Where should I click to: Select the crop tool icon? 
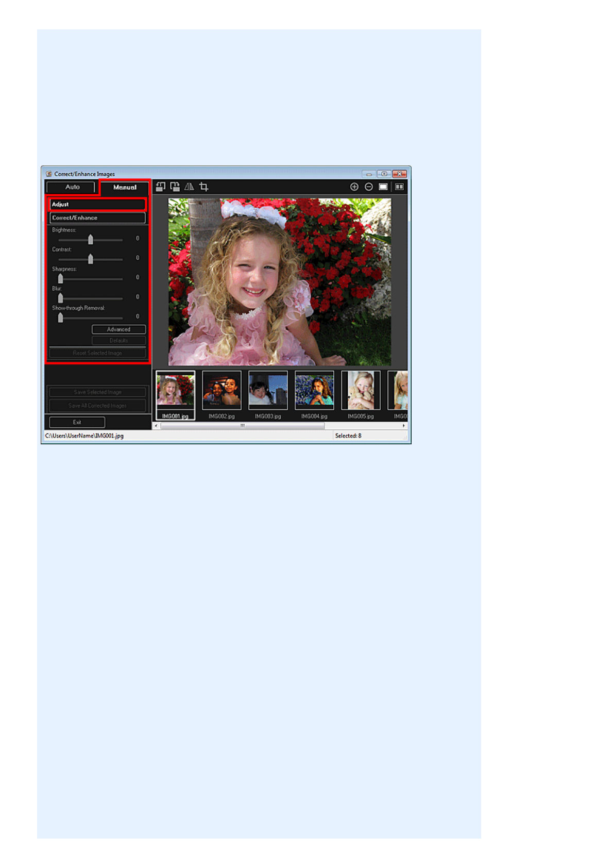204,187
